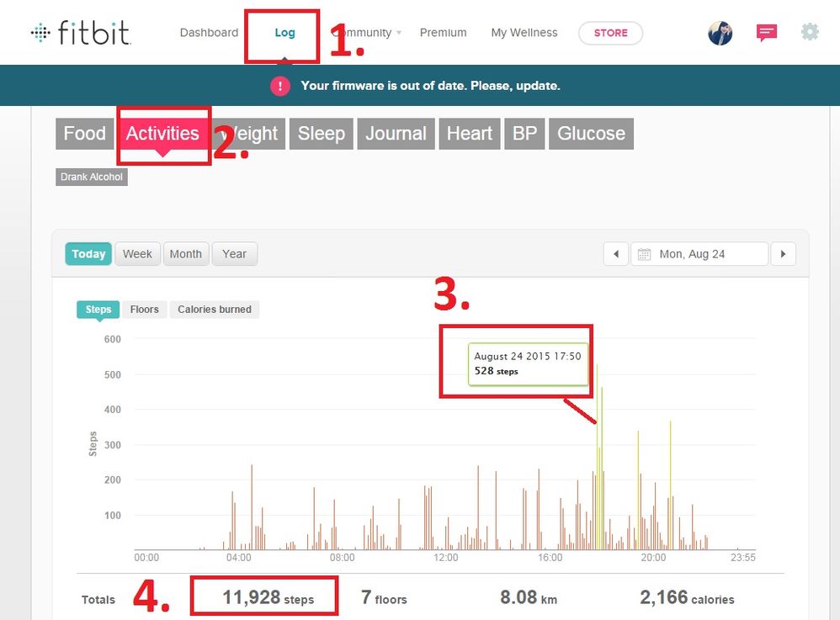The height and width of the screenshot is (620, 840).
Task: Click the Totals label
Action: (98, 600)
